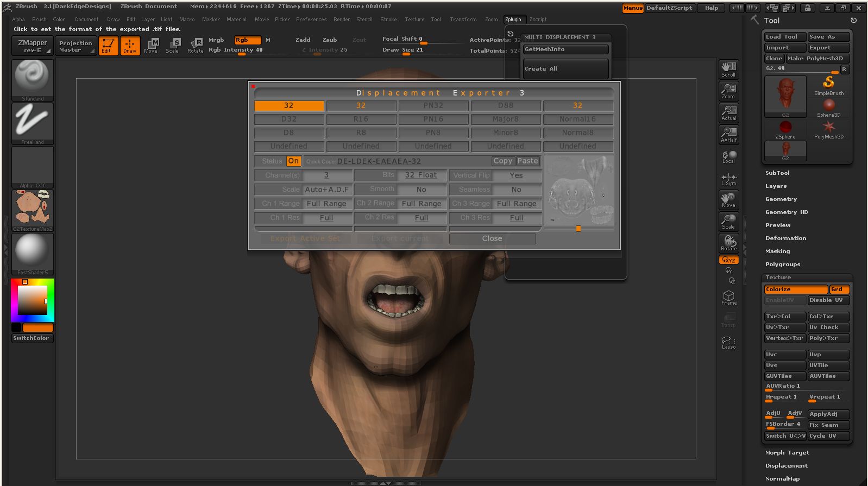The height and width of the screenshot is (486, 868).
Task: Click the GetMeshInfo button
Action: coord(566,49)
